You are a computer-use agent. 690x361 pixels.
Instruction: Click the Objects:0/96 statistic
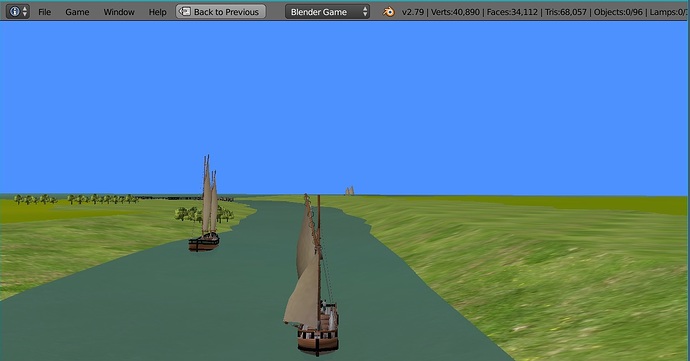coord(618,12)
